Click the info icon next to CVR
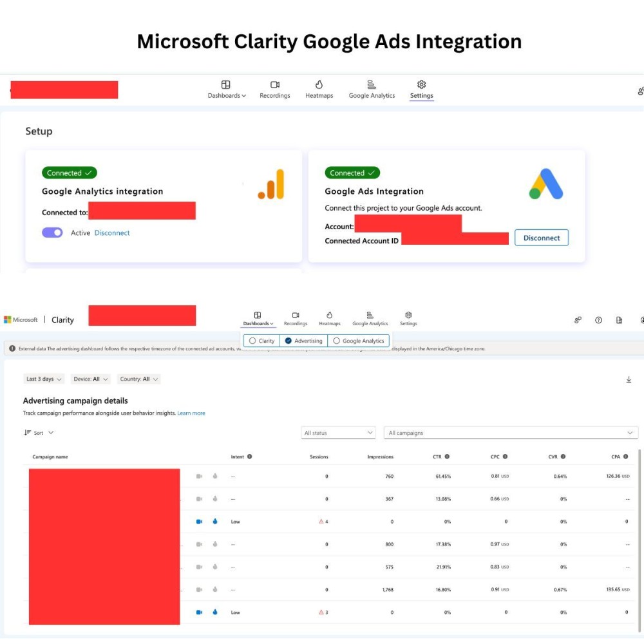 tap(563, 457)
